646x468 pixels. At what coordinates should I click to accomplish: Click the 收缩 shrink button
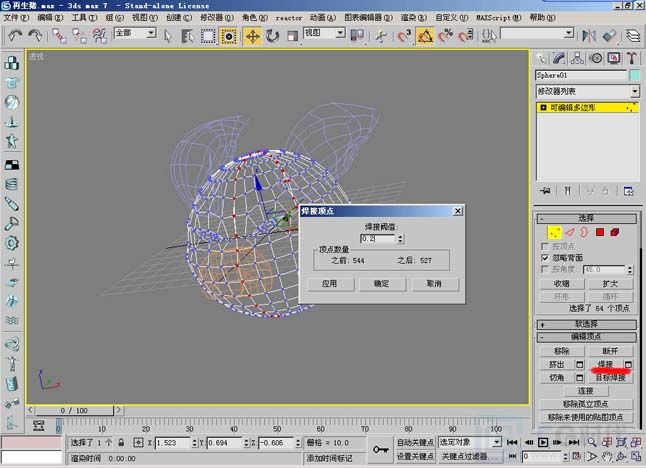click(x=562, y=284)
